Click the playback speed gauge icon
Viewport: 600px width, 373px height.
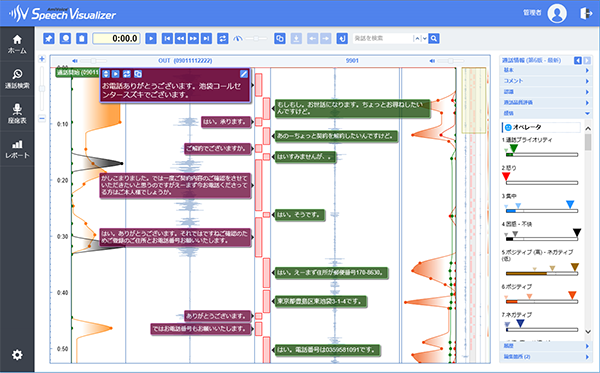pos(238,38)
